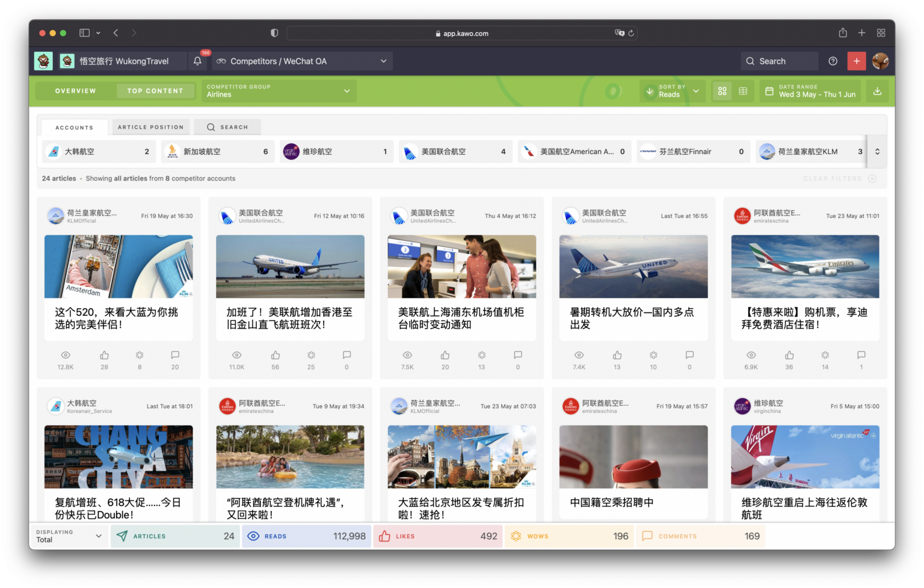Switch to grid card view layout
This screenshot has height=588, width=924.
click(722, 91)
